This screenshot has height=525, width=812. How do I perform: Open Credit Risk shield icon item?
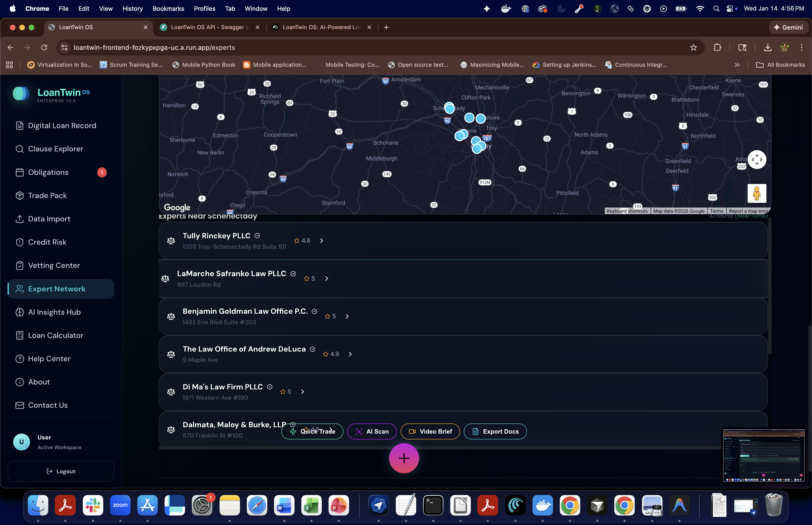(x=20, y=242)
